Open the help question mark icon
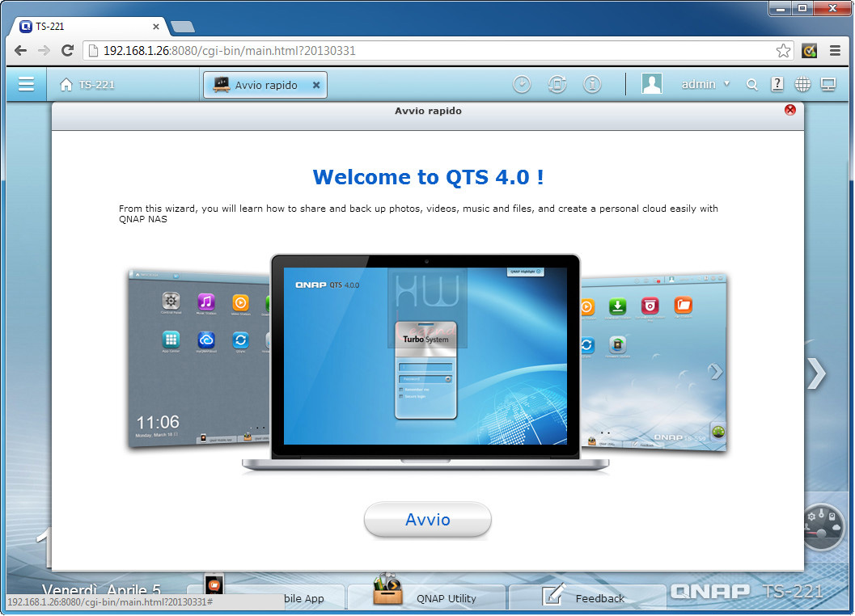855x616 pixels. tap(777, 84)
